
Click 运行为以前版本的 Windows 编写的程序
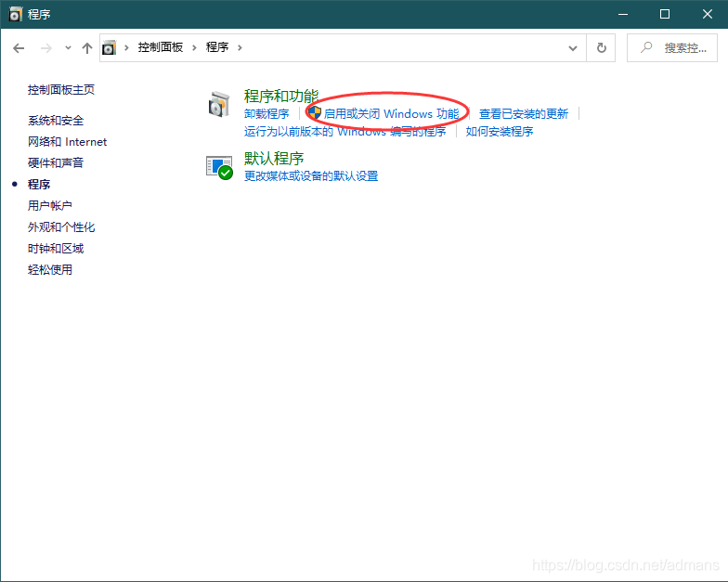(345, 132)
